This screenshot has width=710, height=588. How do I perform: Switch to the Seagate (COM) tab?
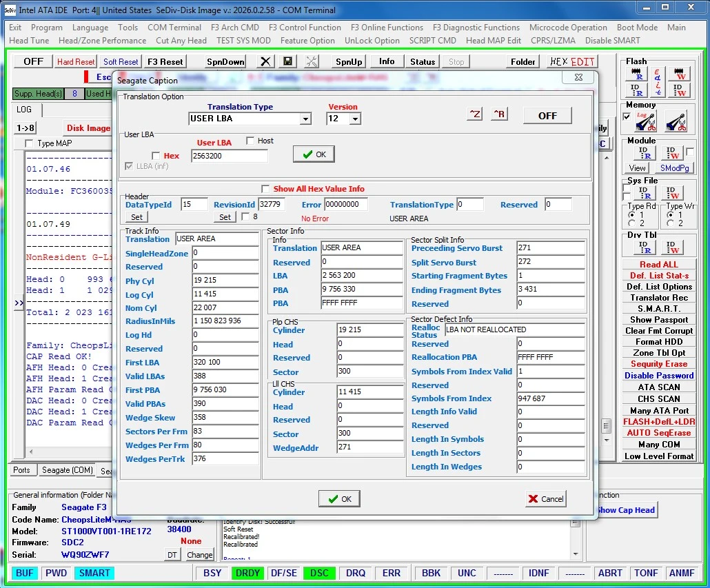67,470
